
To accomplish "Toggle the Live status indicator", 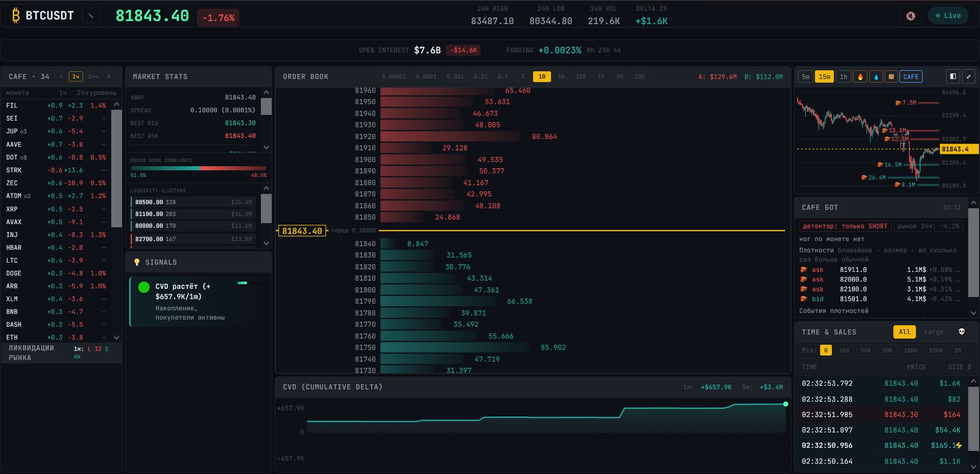I will click(x=948, y=16).
